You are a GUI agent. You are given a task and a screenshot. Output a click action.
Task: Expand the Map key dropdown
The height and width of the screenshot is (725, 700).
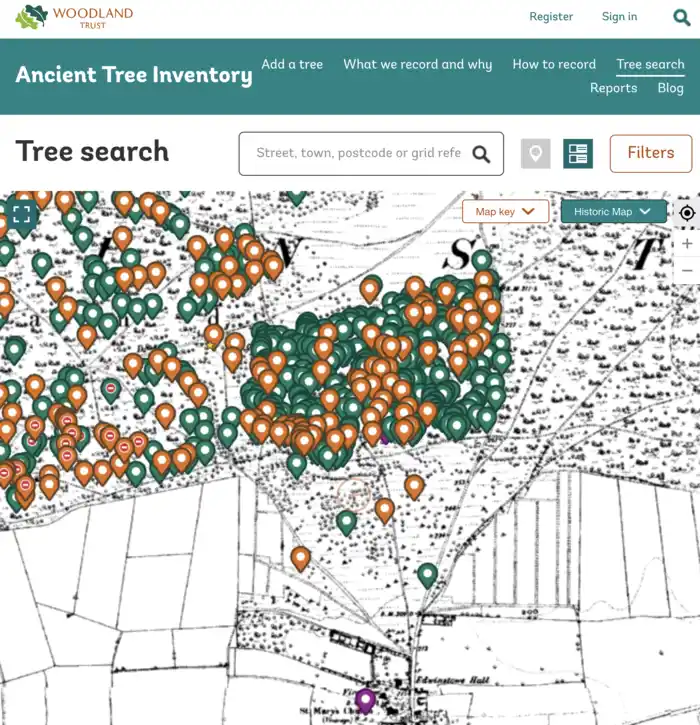[x=505, y=211]
